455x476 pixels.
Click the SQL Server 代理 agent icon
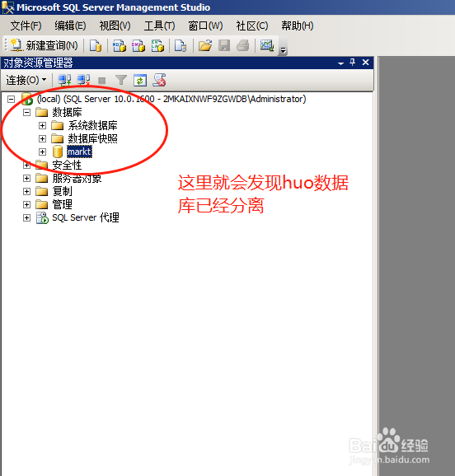coord(42,217)
